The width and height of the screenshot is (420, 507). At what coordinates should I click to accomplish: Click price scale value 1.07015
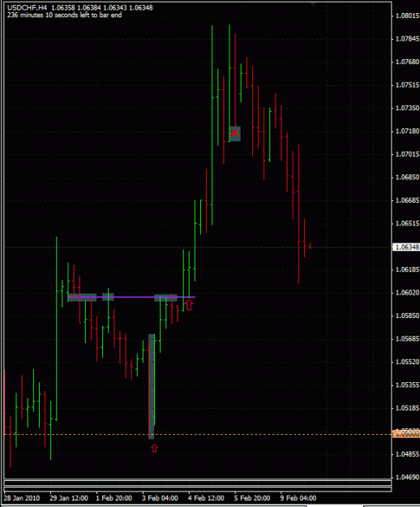pyautogui.click(x=407, y=154)
